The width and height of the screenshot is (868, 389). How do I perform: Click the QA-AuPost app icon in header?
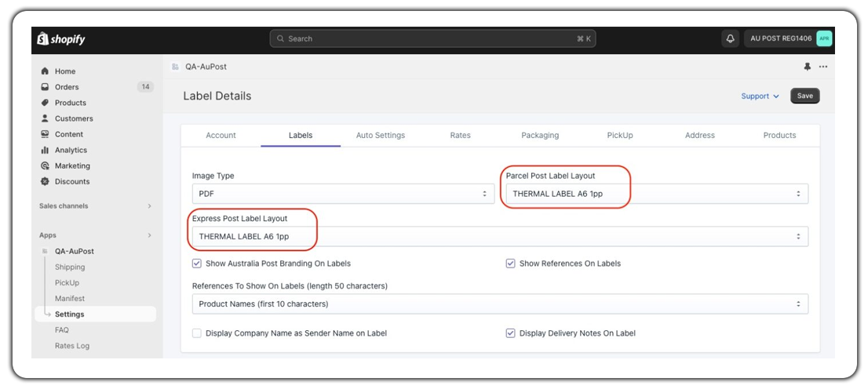[x=176, y=67]
